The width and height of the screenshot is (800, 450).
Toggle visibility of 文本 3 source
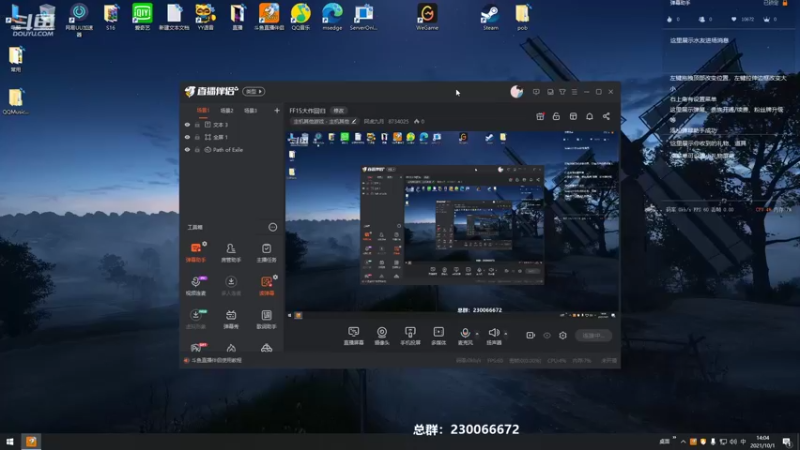(x=187, y=124)
